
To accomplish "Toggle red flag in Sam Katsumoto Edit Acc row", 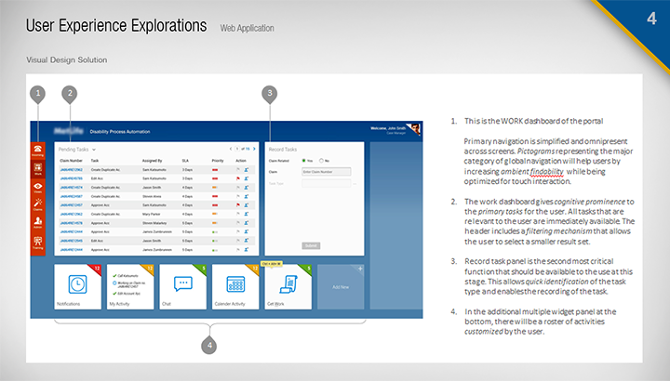I will pos(238,179).
